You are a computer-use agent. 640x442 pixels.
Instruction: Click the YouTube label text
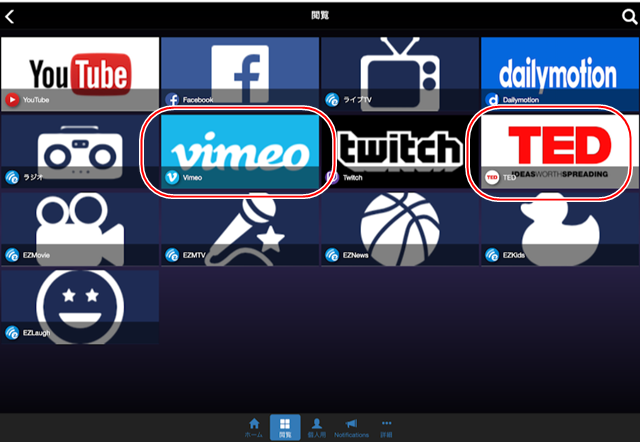(36, 100)
